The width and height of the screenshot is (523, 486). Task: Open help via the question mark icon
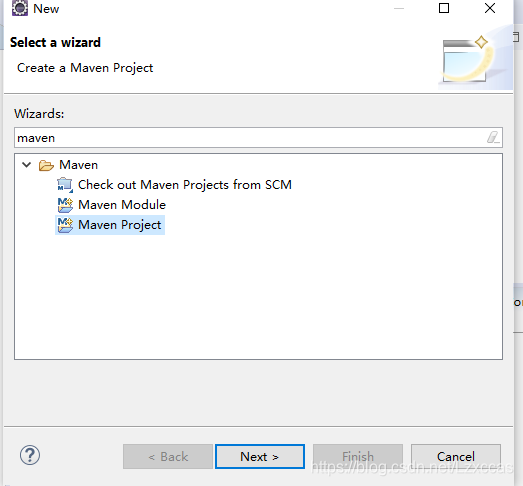click(x=30, y=455)
